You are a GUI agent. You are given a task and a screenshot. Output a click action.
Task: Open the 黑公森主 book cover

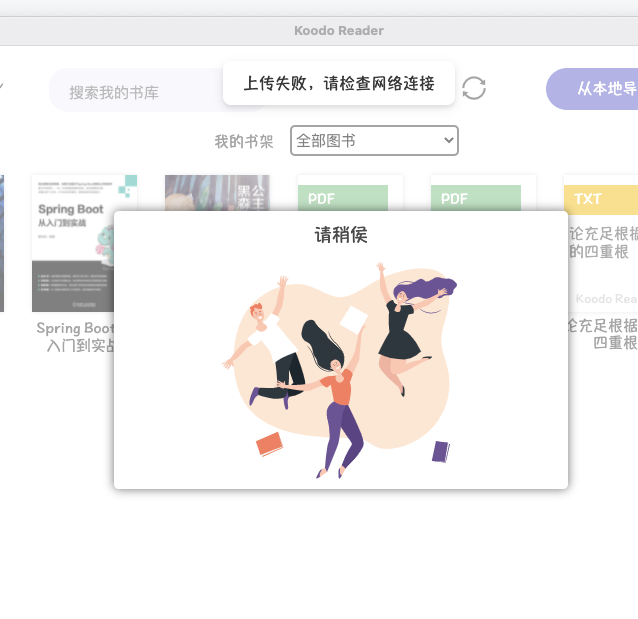coord(217,193)
